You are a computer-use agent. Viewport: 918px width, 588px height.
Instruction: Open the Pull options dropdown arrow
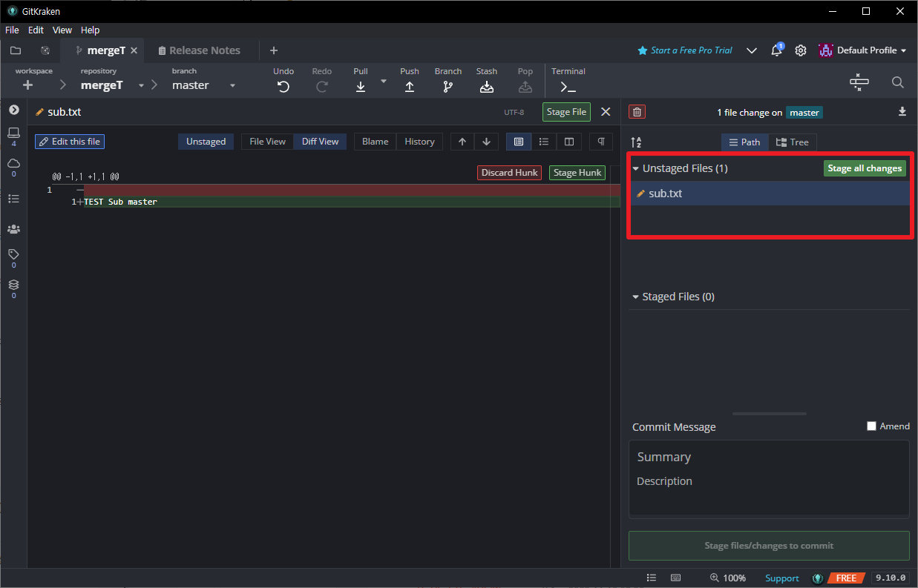pos(384,81)
